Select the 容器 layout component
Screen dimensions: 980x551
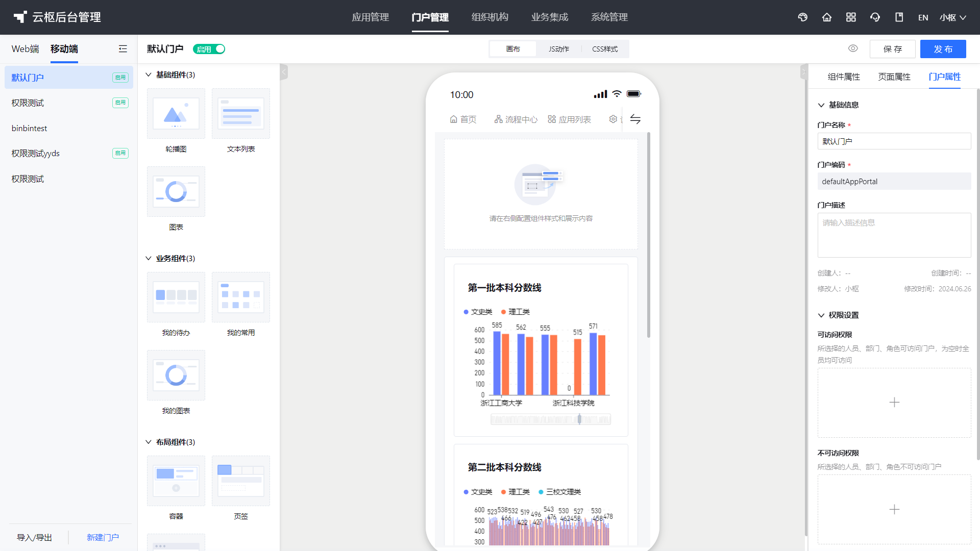pos(176,481)
